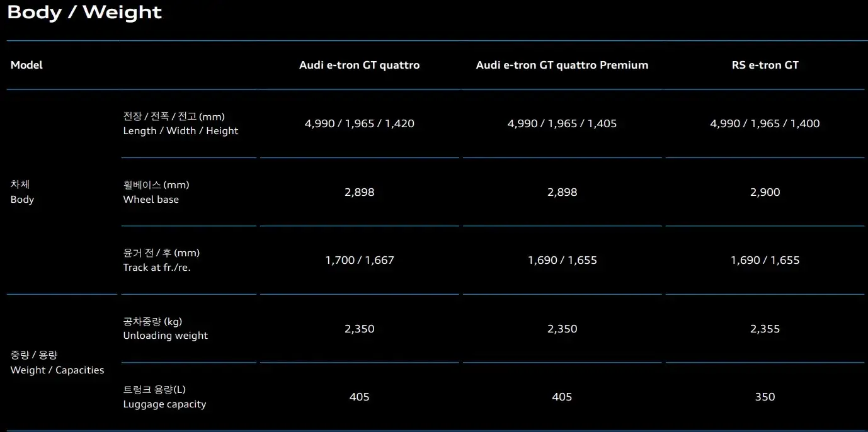Click unloading weight 2,350 for quattro Premium
868x432 pixels.
[562, 329]
